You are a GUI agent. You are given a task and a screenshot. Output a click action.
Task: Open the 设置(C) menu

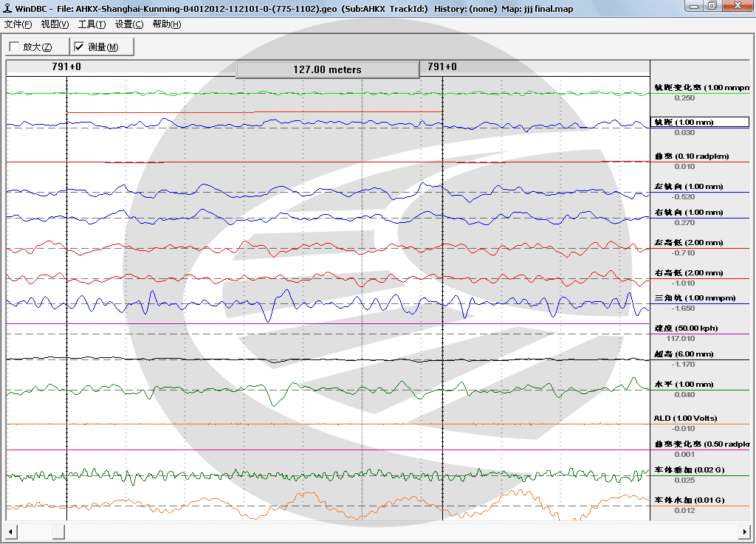(128, 24)
